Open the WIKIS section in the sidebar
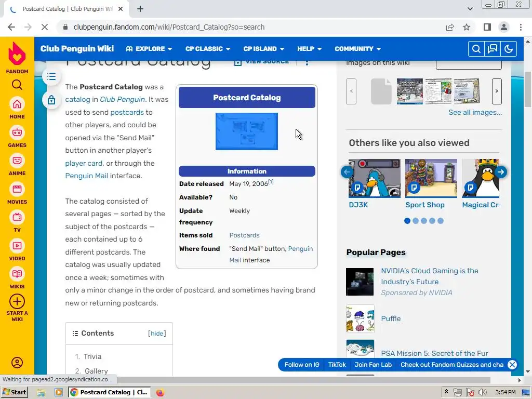Image resolution: width=532 pixels, height=399 pixels. click(x=17, y=278)
